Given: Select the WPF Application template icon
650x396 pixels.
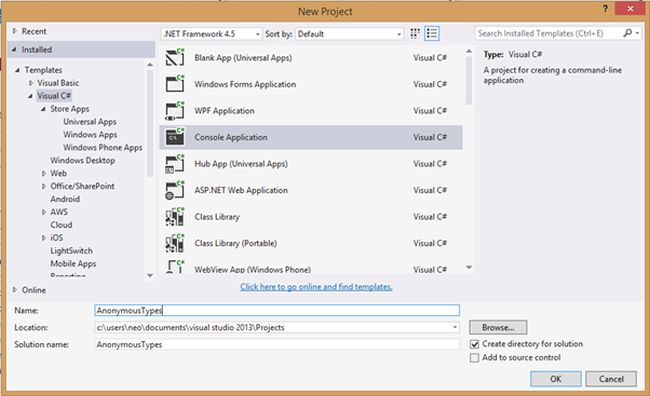Looking at the screenshot, I should (175, 111).
